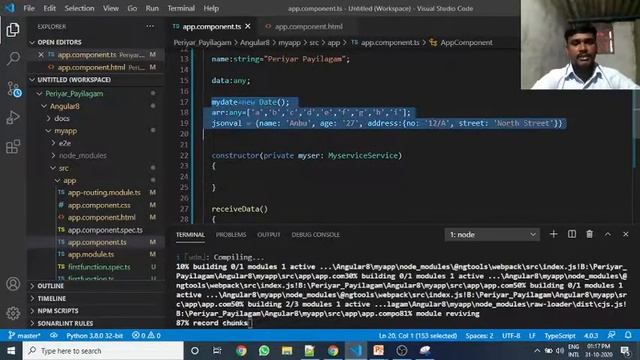Click 'myapp' in the breadcrumb path
Viewport: 640px width, 360px height.
289,42
